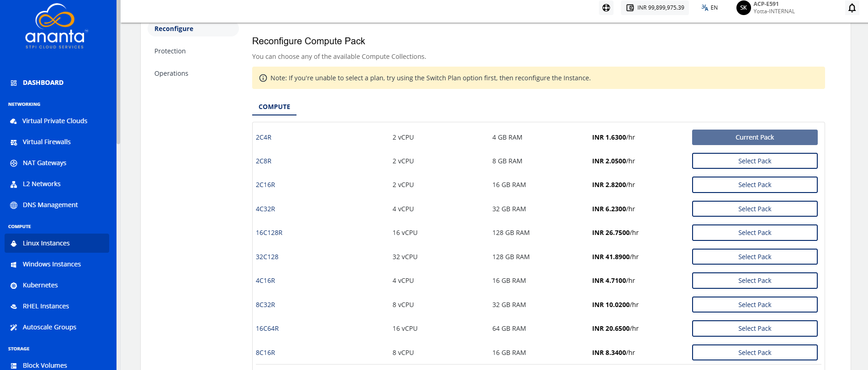Open the notifications bell
The height and width of the screenshot is (370, 868).
pyautogui.click(x=852, y=8)
